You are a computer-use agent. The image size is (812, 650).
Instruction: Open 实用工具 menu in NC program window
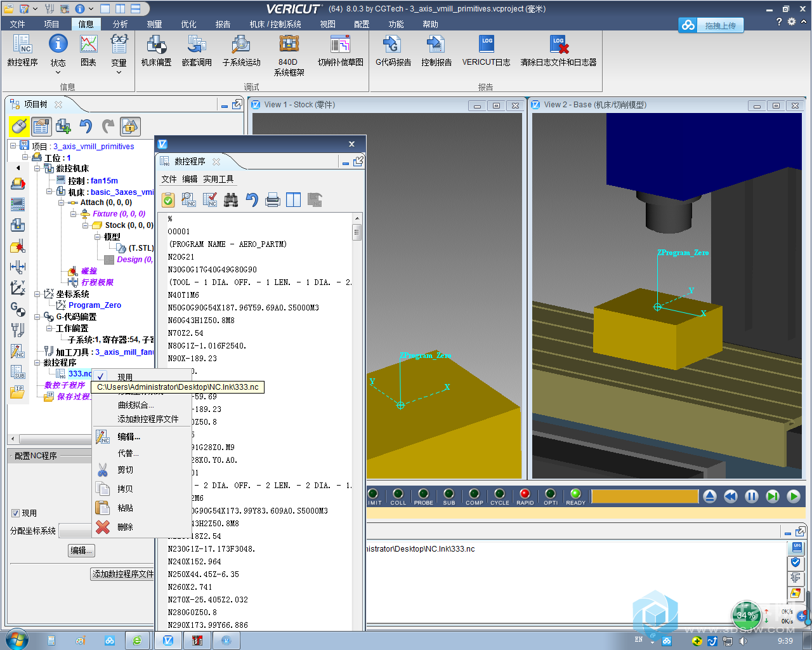218,179
